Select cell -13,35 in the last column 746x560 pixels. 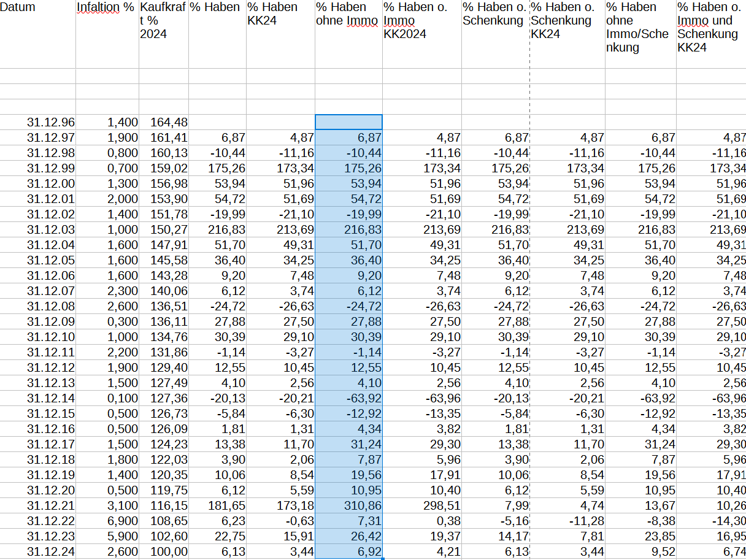[x=711, y=413]
